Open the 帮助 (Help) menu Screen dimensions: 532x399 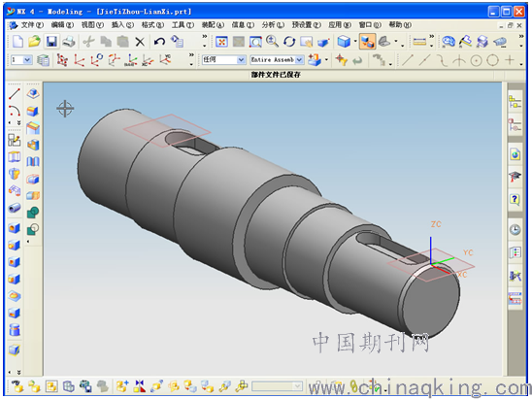coord(400,25)
